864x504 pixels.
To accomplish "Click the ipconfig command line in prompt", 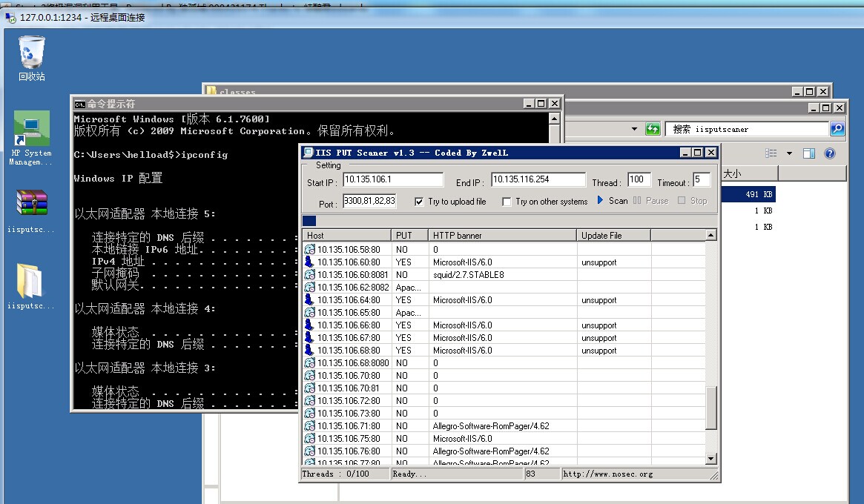I will pyautogui.click(x=151, y=155).
